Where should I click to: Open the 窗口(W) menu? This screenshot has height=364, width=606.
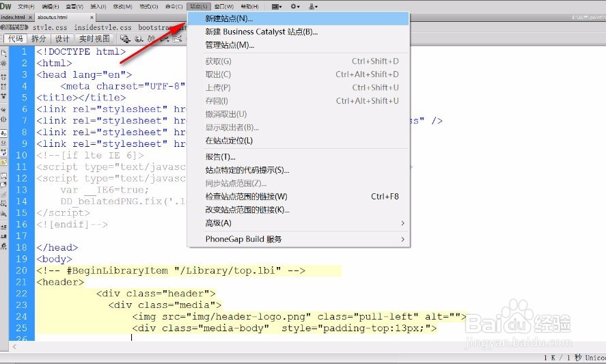pyautogui.click(x=224, y=7)
